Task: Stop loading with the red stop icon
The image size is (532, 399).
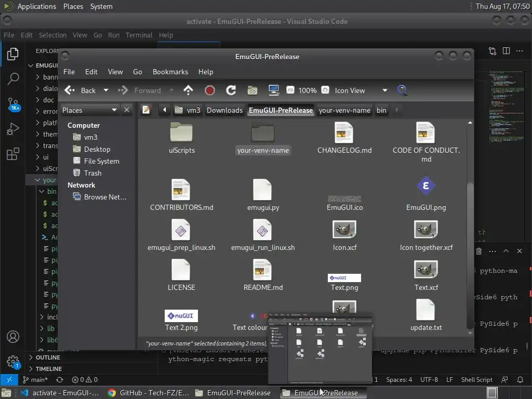Action: pyautogui.click(x=210, y=90)
